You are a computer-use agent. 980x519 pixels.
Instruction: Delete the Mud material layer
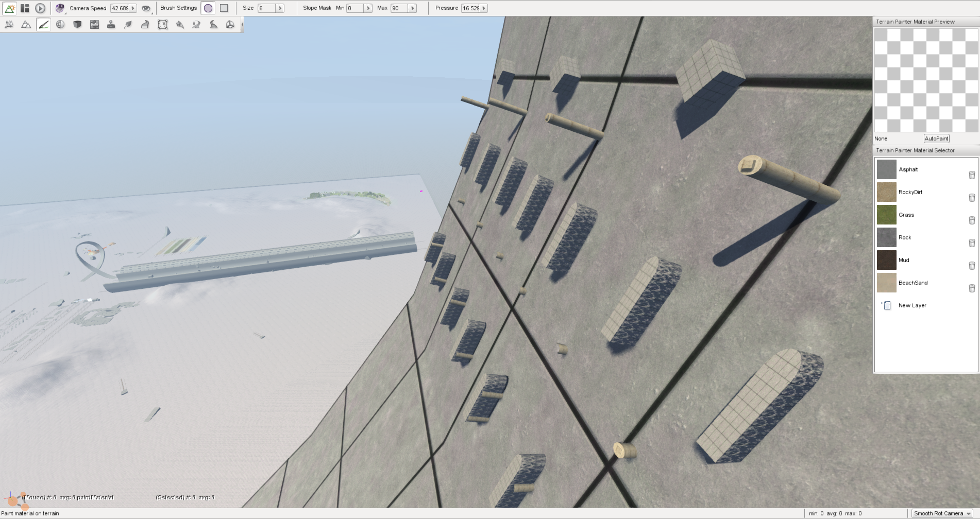(x=972, y=266)
